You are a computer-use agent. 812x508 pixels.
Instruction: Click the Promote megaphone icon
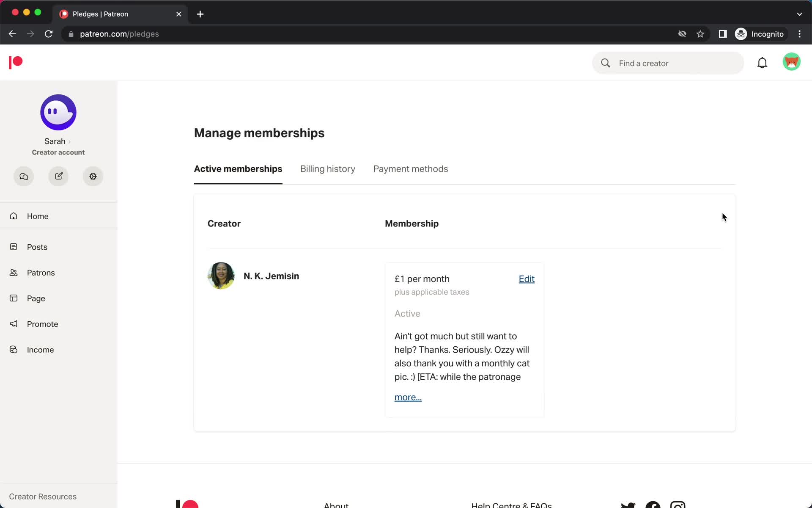pos(14,324)
